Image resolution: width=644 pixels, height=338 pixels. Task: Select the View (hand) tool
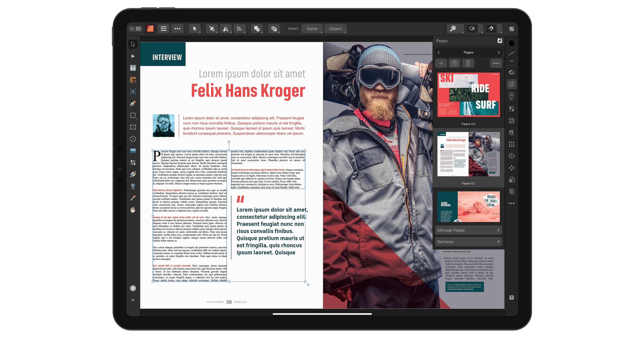133,210
